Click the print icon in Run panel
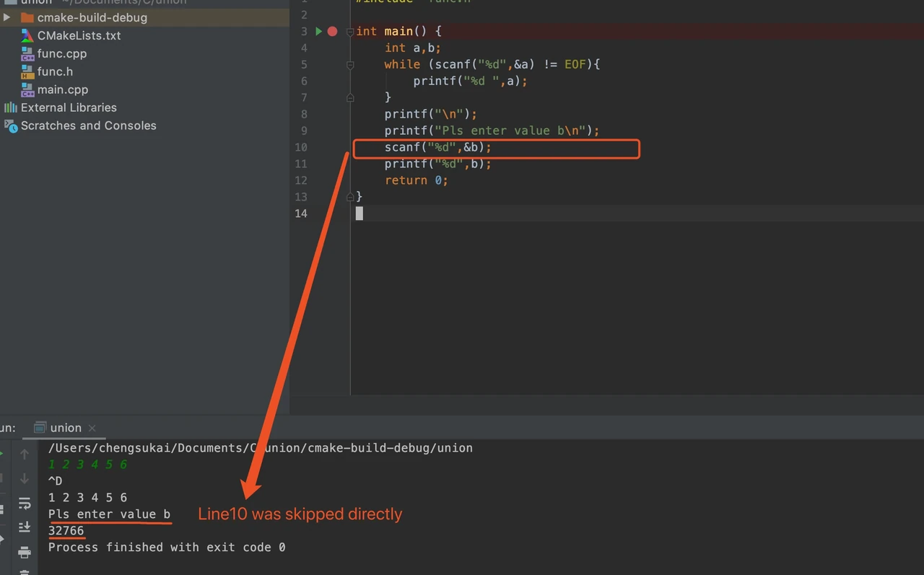 point(25,552)
